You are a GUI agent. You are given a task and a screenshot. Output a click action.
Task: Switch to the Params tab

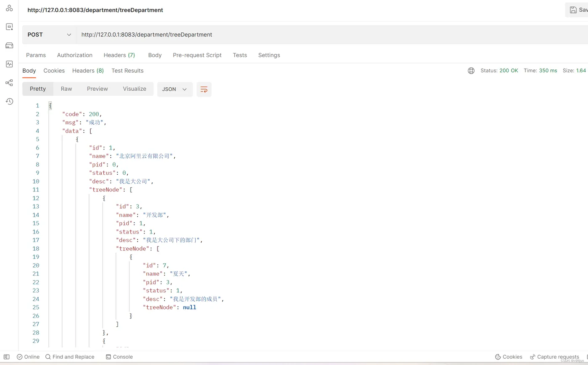tap(36, 55)
